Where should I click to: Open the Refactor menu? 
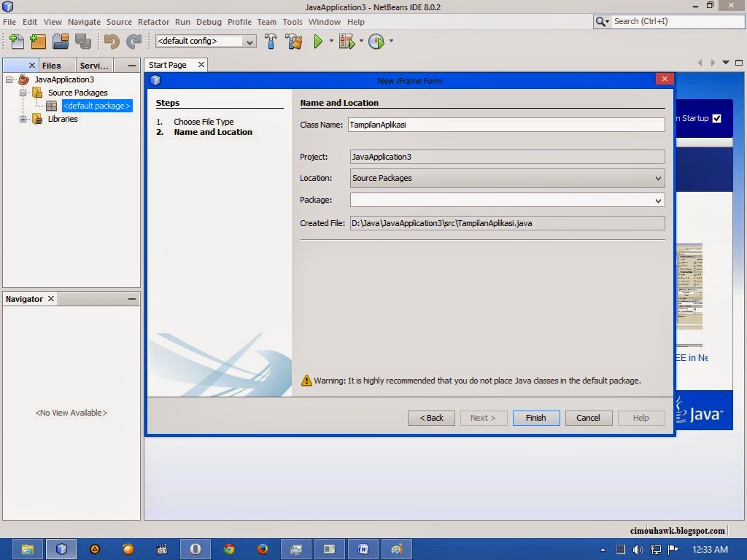[x=153, y=22]
